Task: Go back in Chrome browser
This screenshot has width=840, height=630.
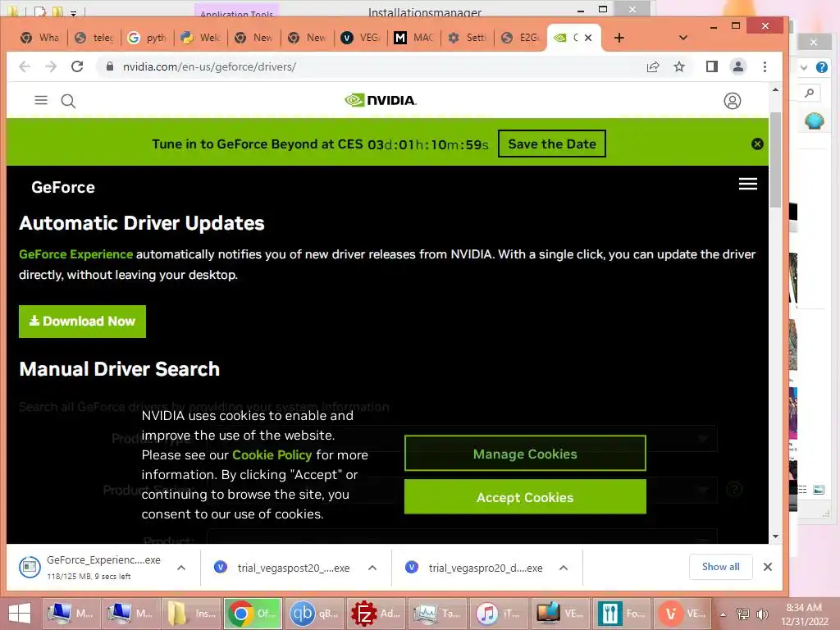Action: point(25,66)
